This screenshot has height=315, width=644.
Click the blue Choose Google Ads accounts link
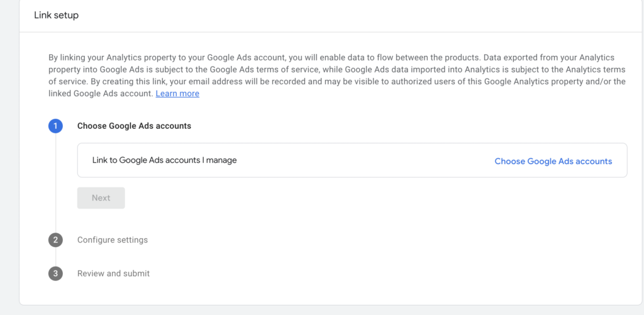tap(553, 161)
